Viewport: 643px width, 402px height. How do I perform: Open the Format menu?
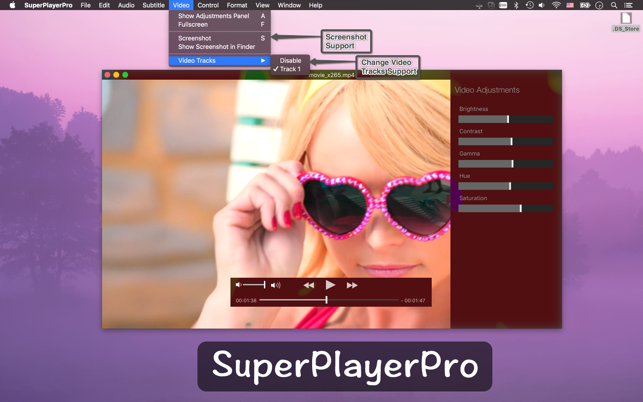[x=237, y=5]
